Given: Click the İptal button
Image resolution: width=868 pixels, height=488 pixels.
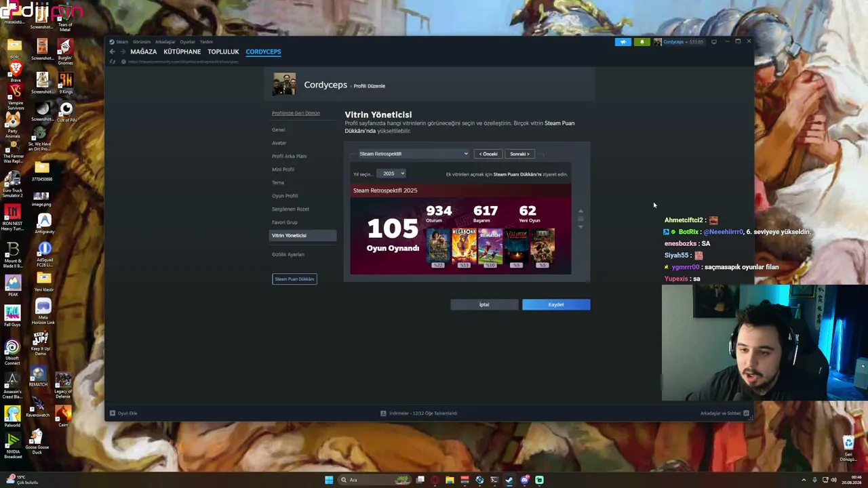Looking at the screenshot, I should pos(484,304).
